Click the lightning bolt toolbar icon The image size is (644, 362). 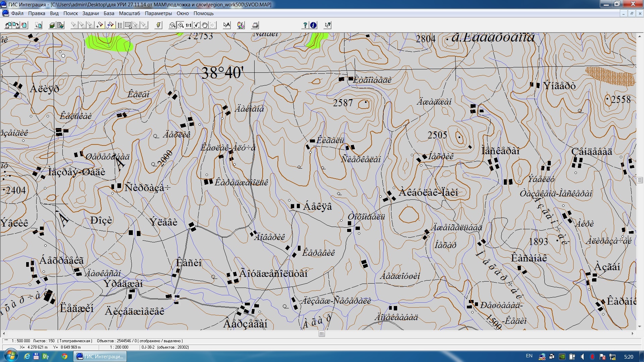coord(159,25)
